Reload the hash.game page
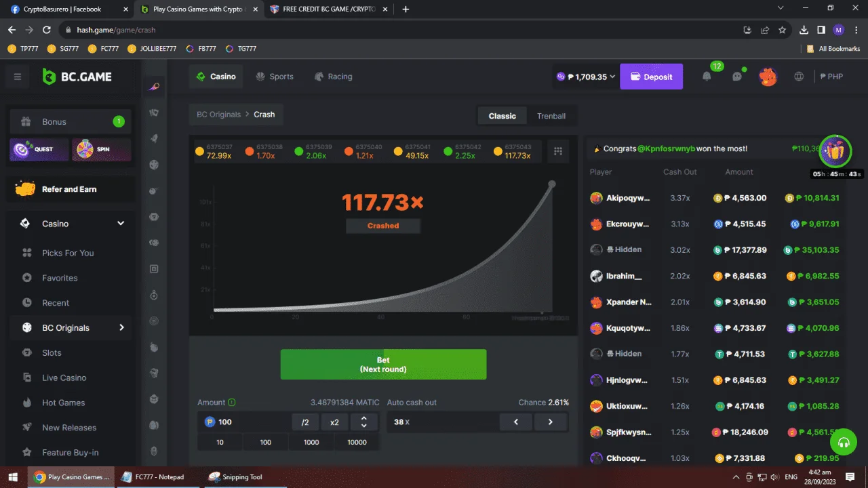Screen dimensions: 868x488 47,30
